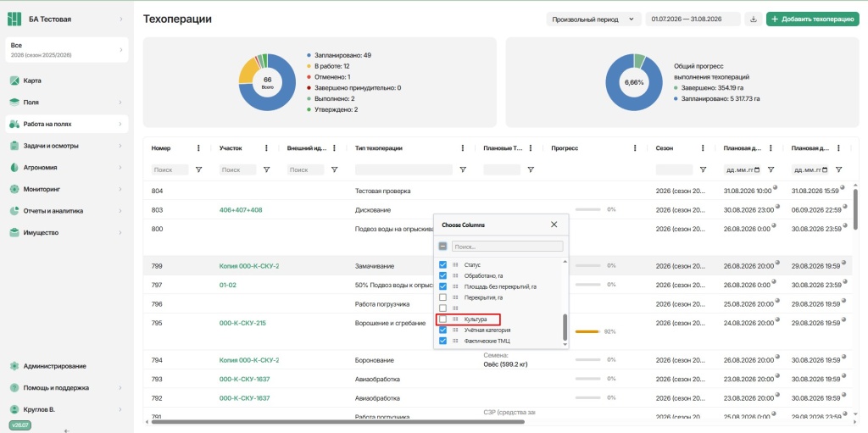
Task: Open Круглов В. profile menu item
Action: click(x=67, y=410)
